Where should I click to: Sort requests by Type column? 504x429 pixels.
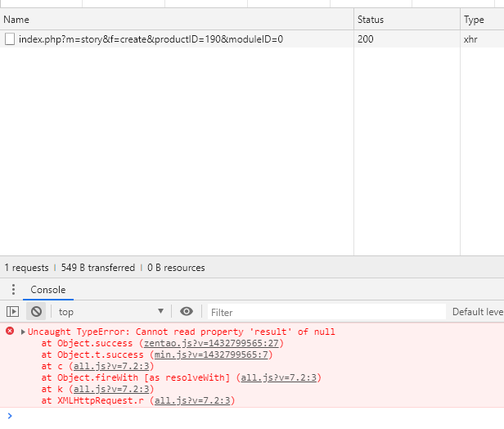(x=479, y=20)
